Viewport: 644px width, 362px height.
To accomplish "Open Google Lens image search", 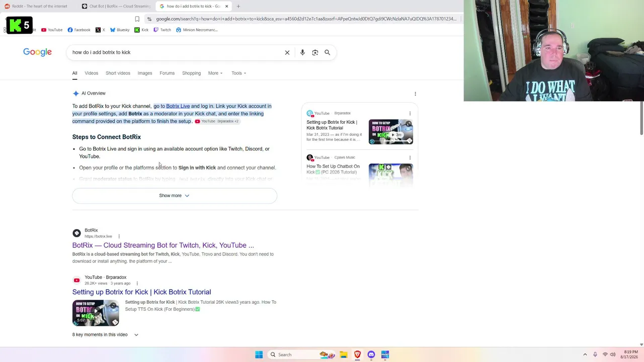I will coord(315,52).
